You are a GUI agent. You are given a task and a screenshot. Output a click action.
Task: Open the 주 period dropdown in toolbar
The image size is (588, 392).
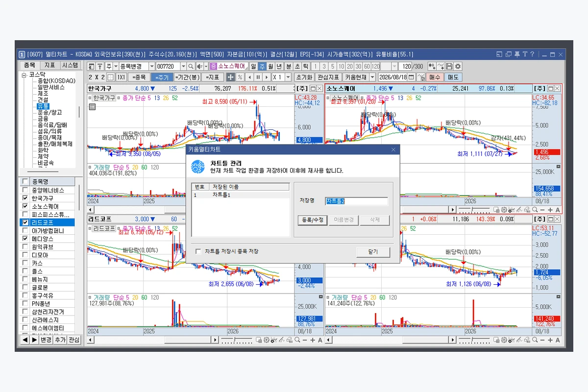(x=116, y=66)
